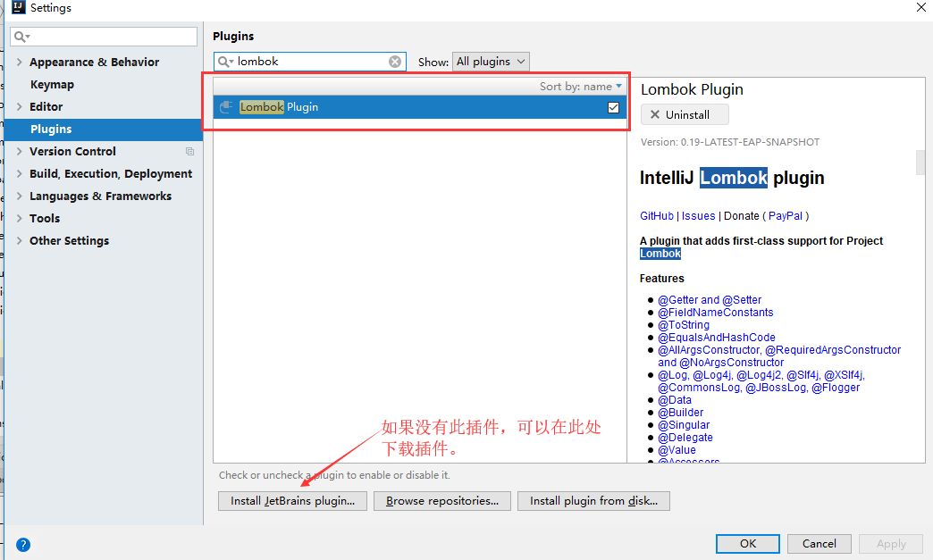Open the Issues link

[x=699, y=216]
